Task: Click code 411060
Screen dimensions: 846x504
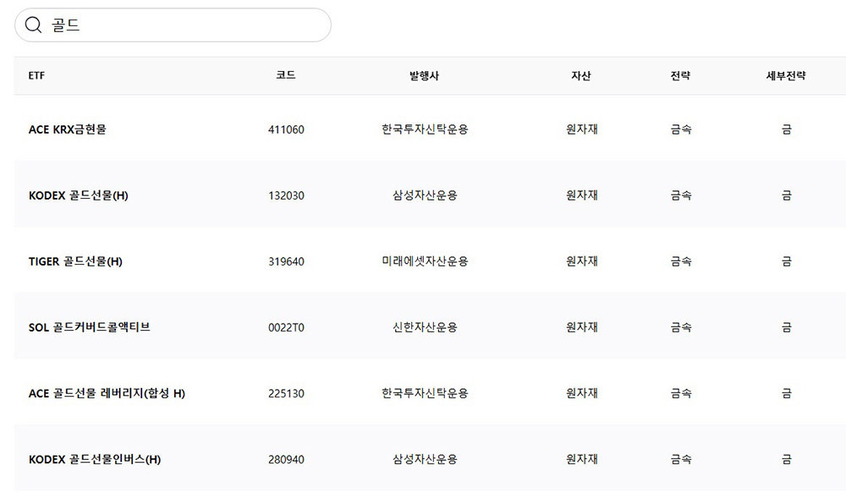Action: pyautogui.click(x=286, y=129)
